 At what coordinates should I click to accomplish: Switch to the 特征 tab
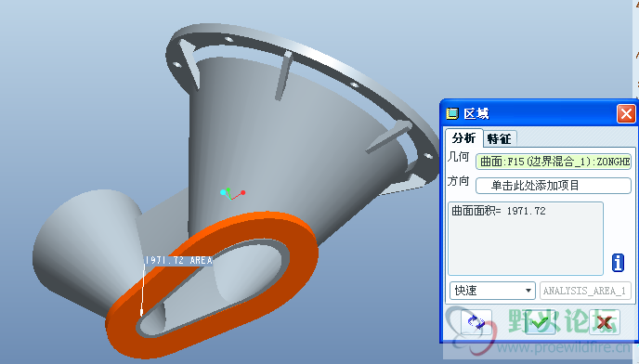500,139
